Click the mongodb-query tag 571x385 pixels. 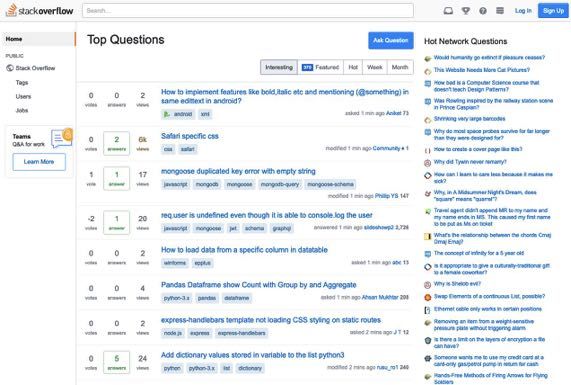point(280,184)
